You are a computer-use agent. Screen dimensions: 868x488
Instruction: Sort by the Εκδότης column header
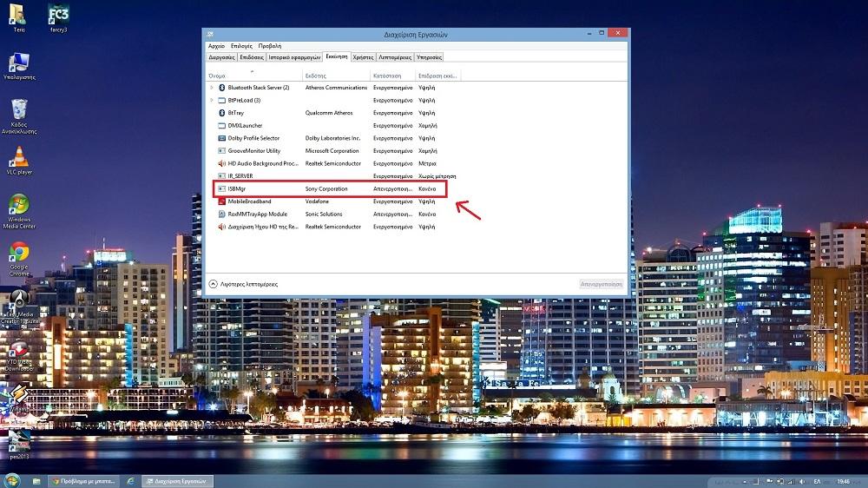click(337, 76)
